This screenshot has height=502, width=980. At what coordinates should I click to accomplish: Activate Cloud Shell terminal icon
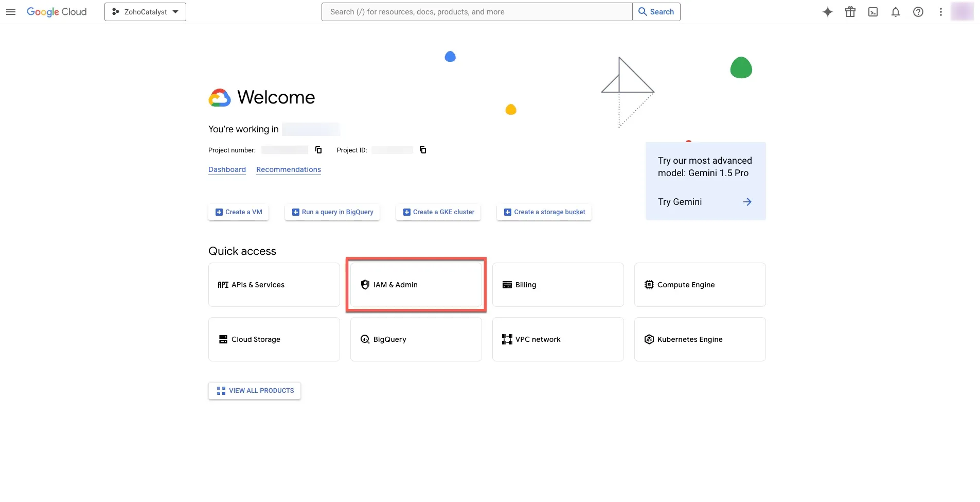tap(873, 12)
